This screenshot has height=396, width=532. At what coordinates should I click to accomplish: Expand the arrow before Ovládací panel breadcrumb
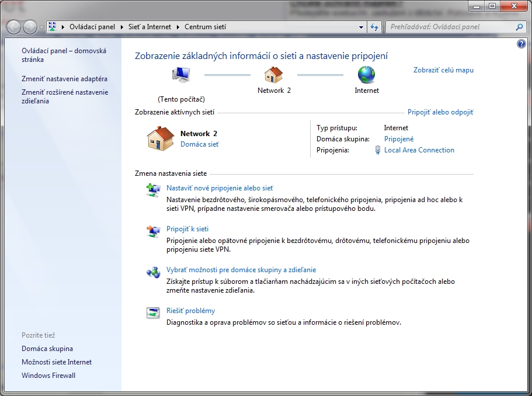click(62, 27)
